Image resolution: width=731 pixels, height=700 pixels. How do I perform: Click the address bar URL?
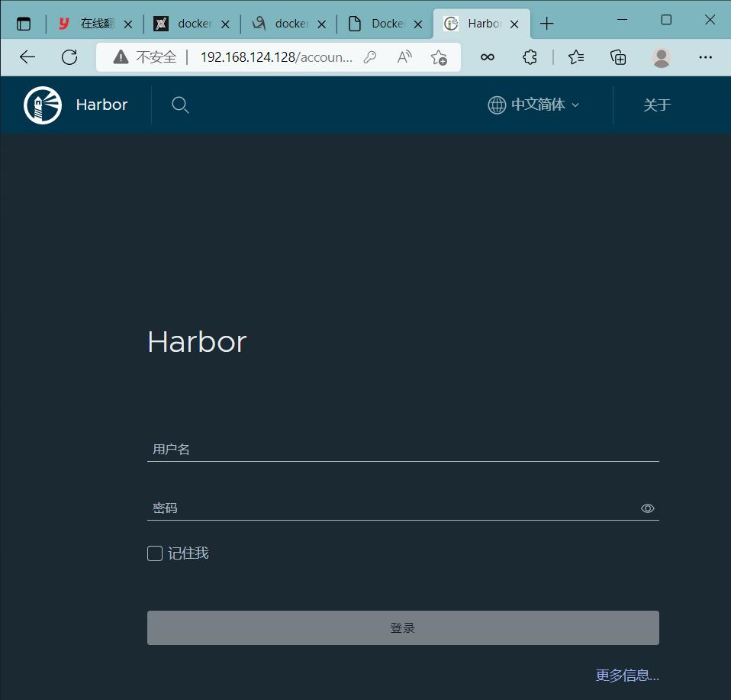pyautogui.click(x=276, y=57)
